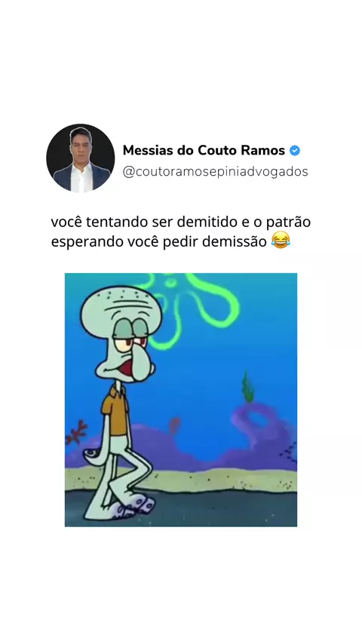
Task: Click the blue verified badge icon
Action: [x=295, y=151]
